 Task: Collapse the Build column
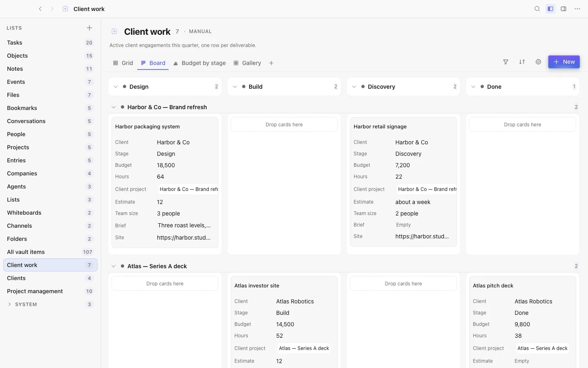[x=235, y=87]
